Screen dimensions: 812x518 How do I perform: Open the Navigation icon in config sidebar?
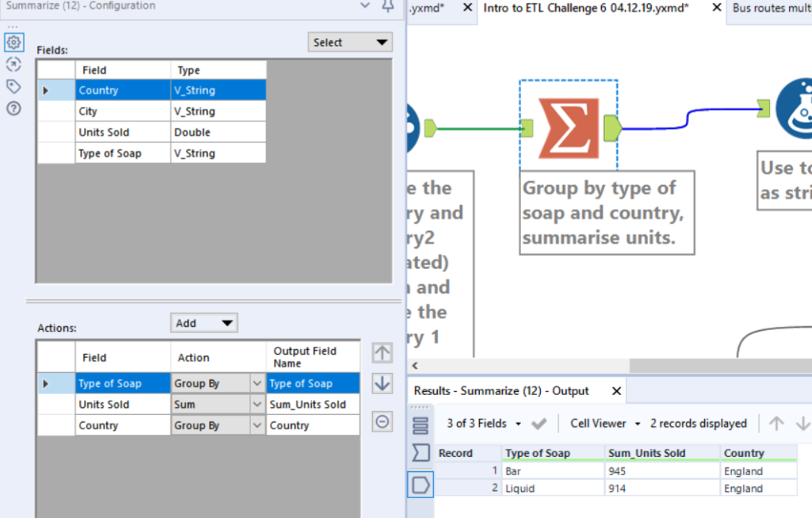coord(14,64)
